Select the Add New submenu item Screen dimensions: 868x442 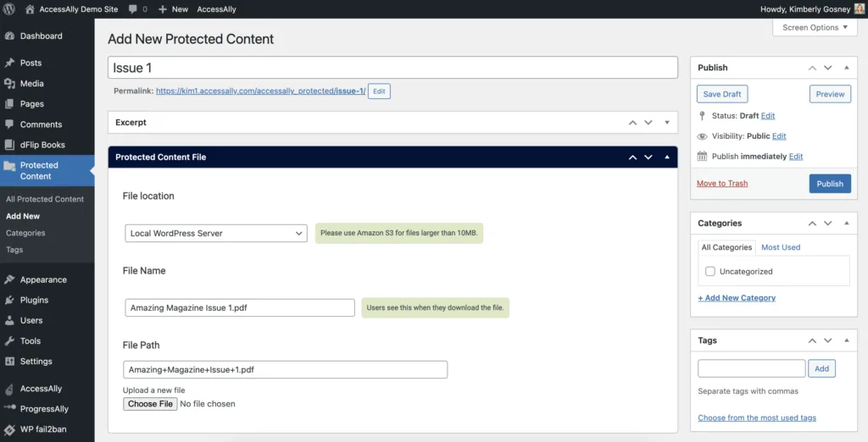[x=23, y=216]
